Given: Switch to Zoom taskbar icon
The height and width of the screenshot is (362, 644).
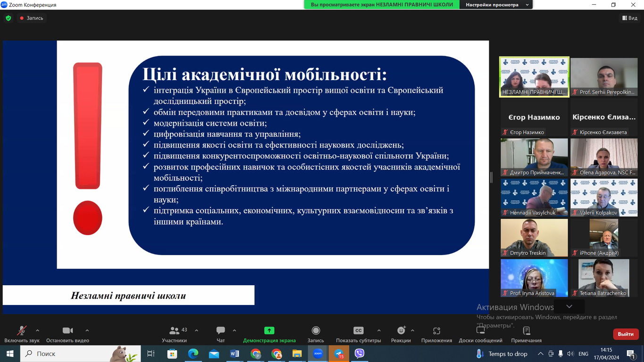Looking at the screenshot, I should [318, 354].
